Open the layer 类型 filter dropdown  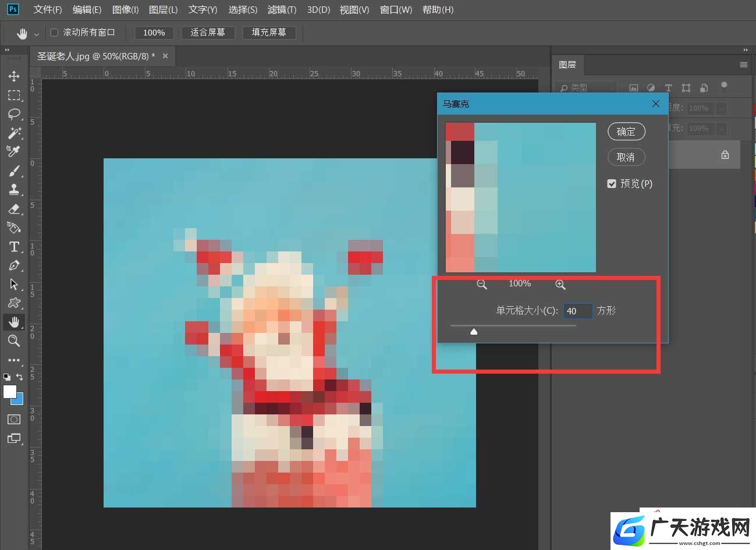point(585,87)
